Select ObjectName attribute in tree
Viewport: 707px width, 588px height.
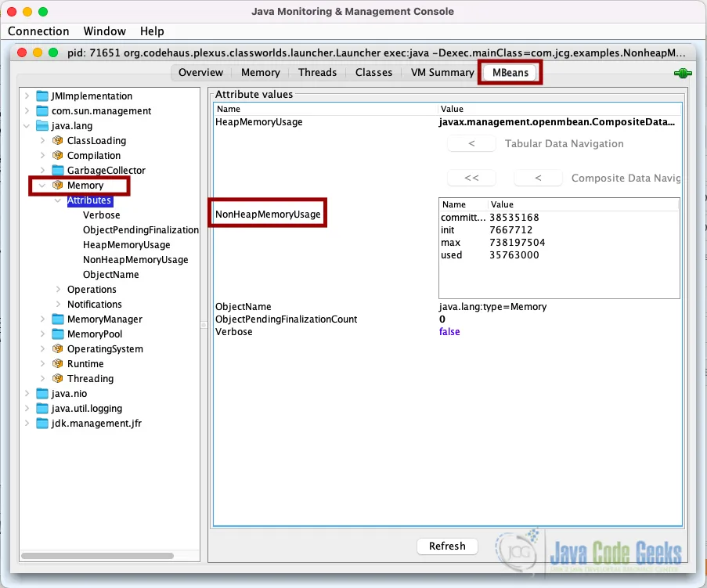click(111, 275)
